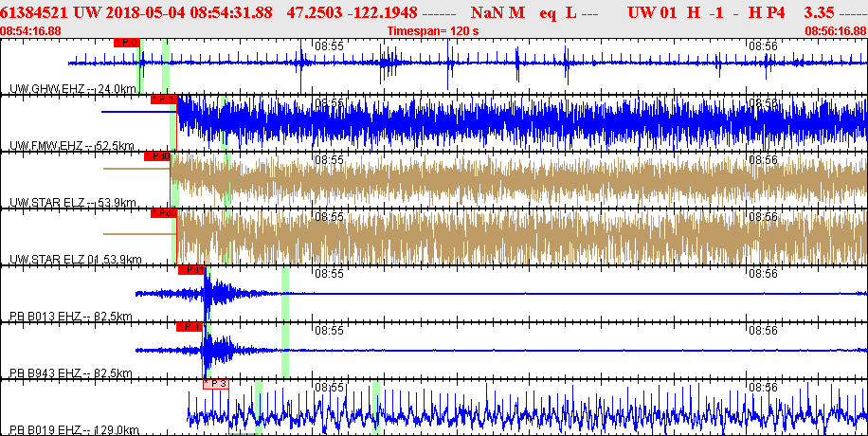
Task: Click the pink P3 pick flag on B019 trace
Action: 215,384
